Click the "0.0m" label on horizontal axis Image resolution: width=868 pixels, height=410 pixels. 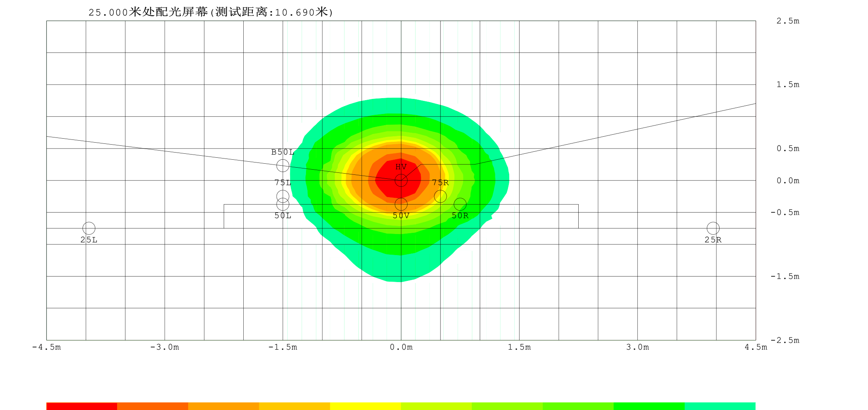(x=401, y=347)
